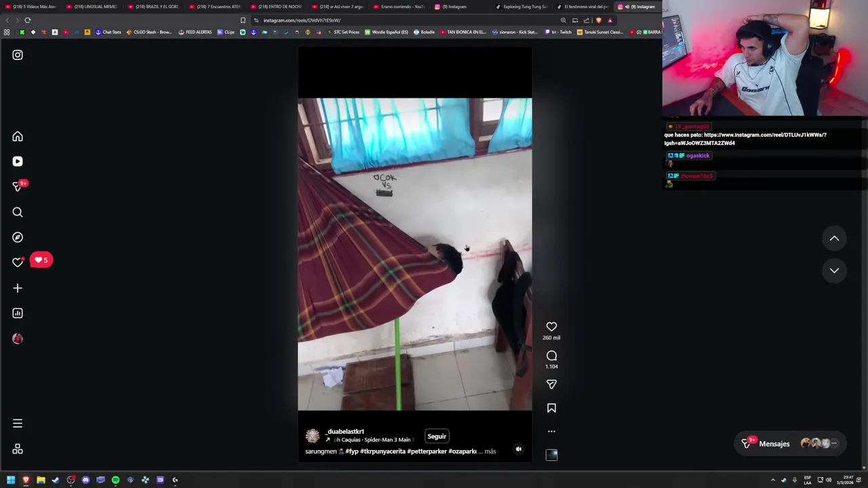Open the Windows Start menu

11,480
